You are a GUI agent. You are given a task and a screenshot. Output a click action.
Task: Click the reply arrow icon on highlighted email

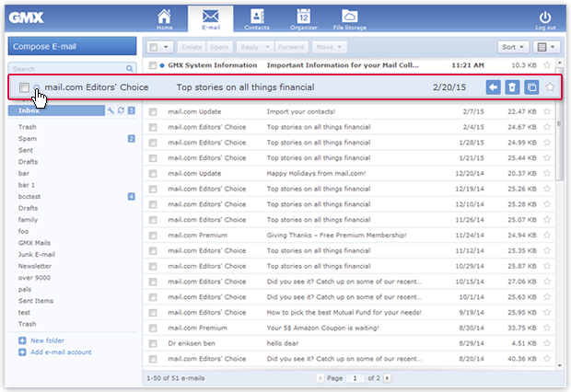coord(493,87)
